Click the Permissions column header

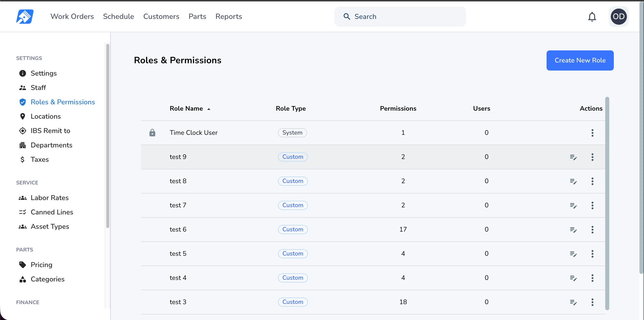click(x=398, y=109)
